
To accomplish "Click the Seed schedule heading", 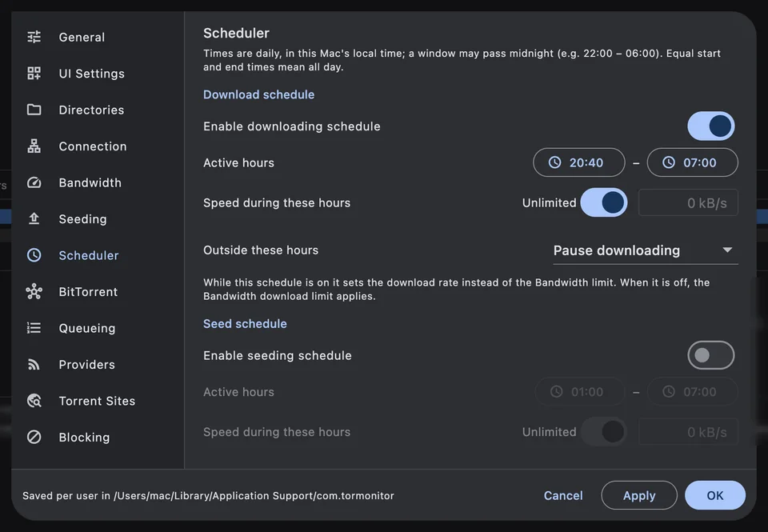I will [245, 324].
